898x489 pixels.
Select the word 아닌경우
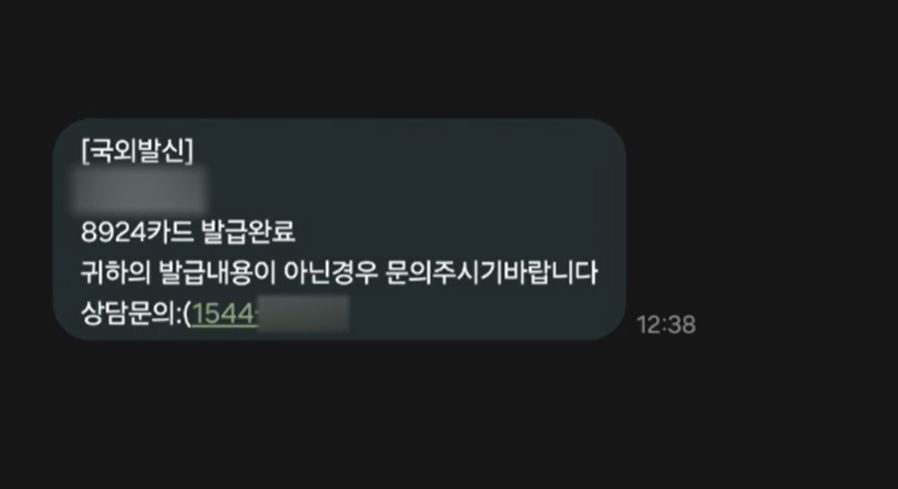pos(330,273)
